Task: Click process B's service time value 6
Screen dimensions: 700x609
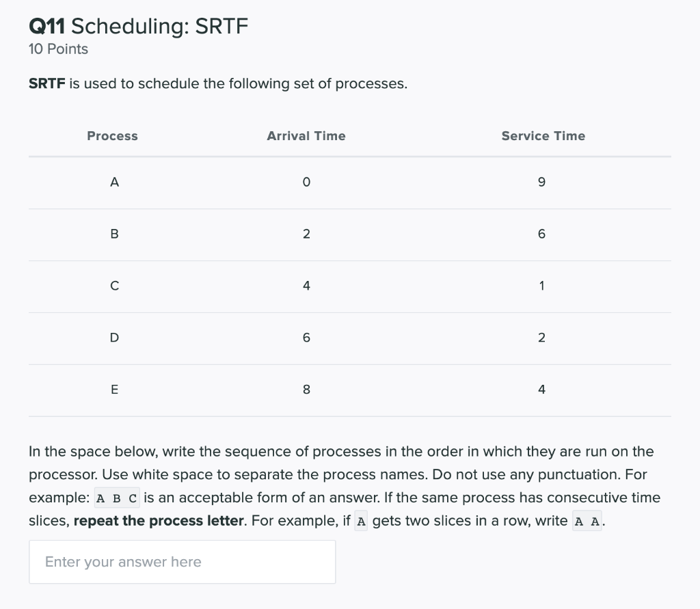Action: point(541,234)
